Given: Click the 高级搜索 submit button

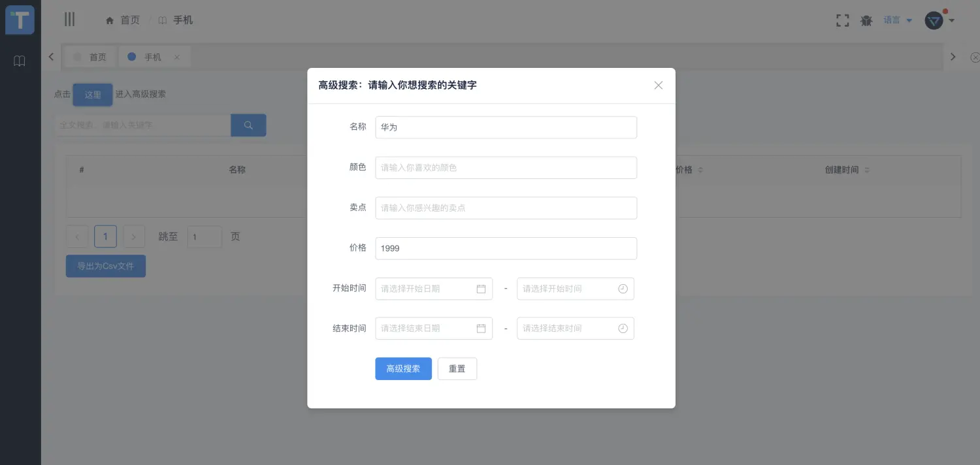Looking at the screenshot, I should [x=403, y=369].
